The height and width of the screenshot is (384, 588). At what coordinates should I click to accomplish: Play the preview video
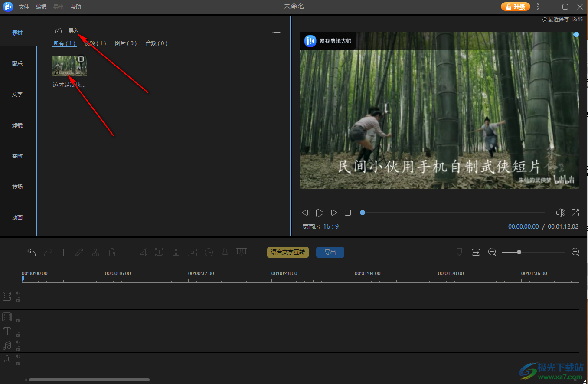tap(320, 213)
